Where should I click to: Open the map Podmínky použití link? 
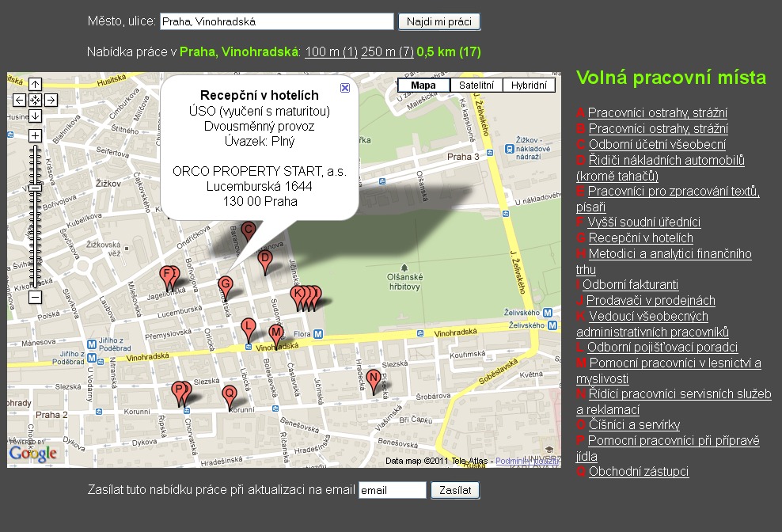527,461
